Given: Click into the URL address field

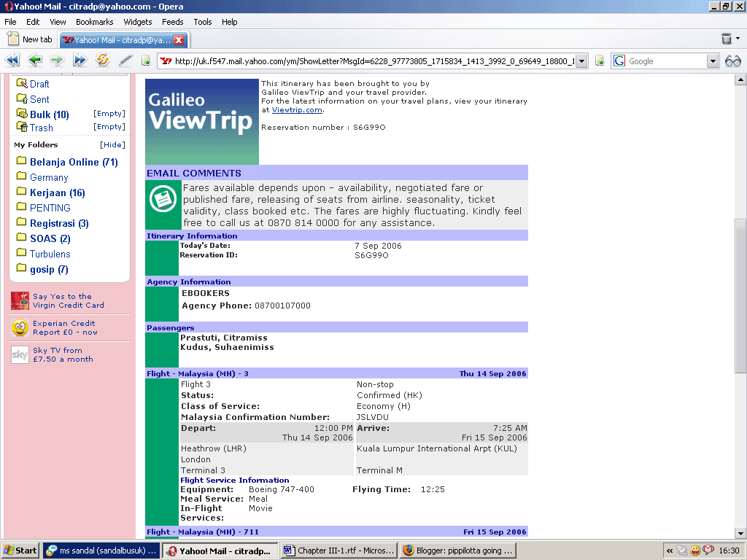Looking at the screenshot, I should pyautogui.click(x=374, y=61).
